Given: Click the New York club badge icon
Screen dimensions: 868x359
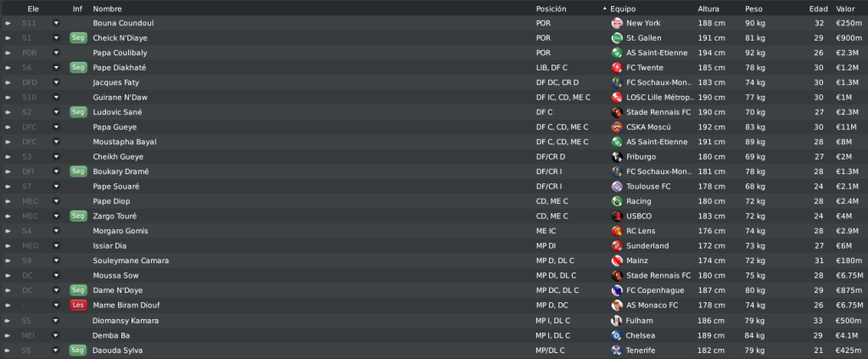Looking at the screenshot, I should pyautogui.click(x=617, y=23).
